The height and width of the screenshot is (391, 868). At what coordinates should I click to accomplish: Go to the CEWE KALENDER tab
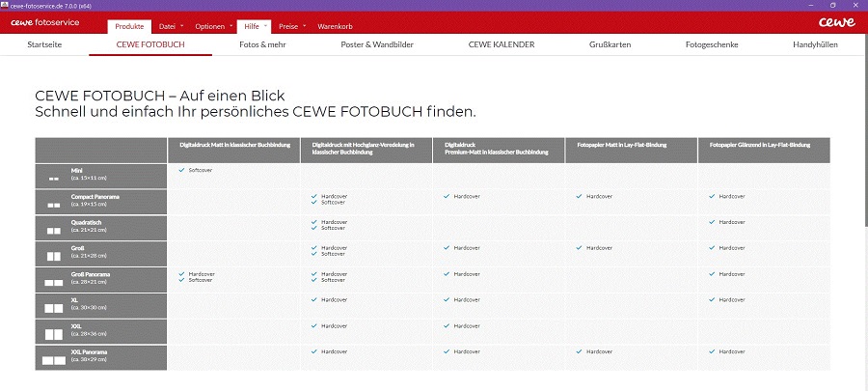pyautogui.click(x=502, y=44)
